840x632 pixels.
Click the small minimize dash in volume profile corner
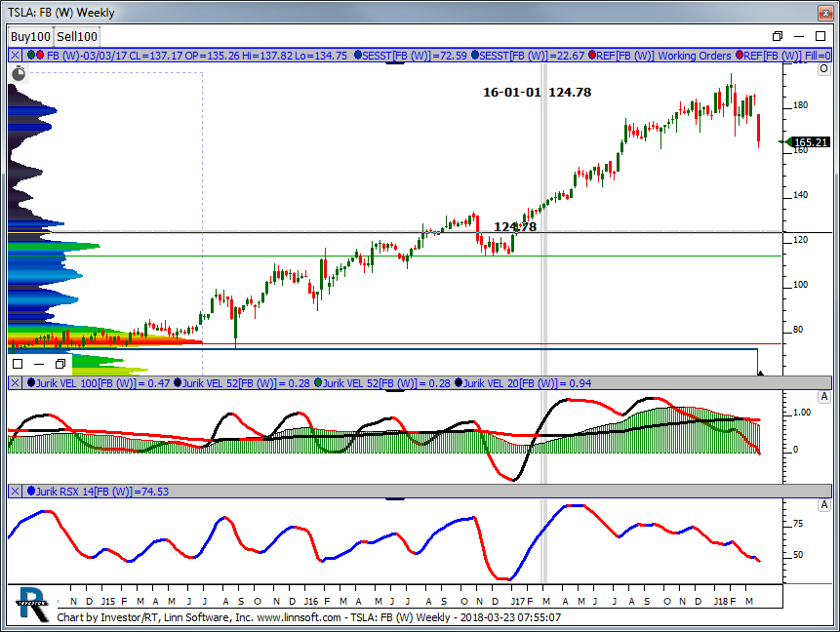39,364
